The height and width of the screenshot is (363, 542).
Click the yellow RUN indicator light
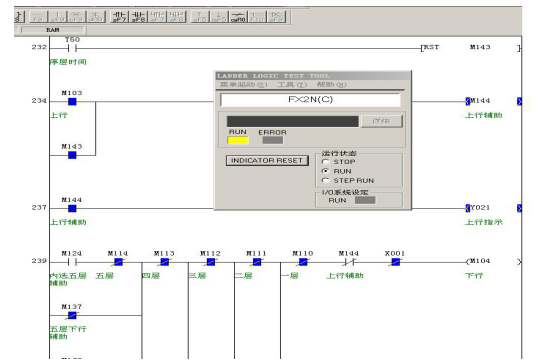tap(238, 140)
